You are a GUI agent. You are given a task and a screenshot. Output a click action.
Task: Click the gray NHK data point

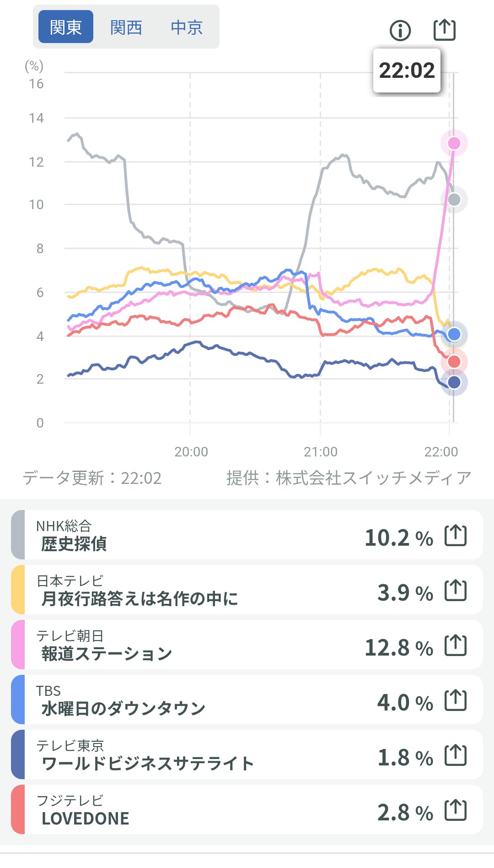point(454,200)
